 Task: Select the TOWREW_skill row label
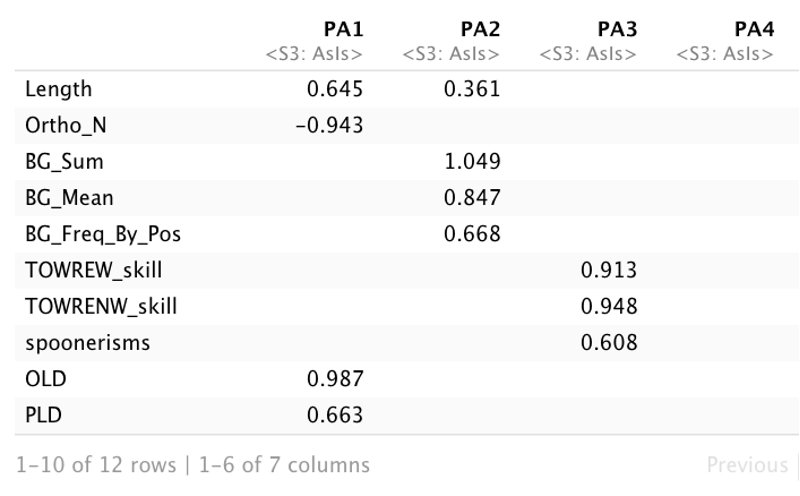(93, 270)
